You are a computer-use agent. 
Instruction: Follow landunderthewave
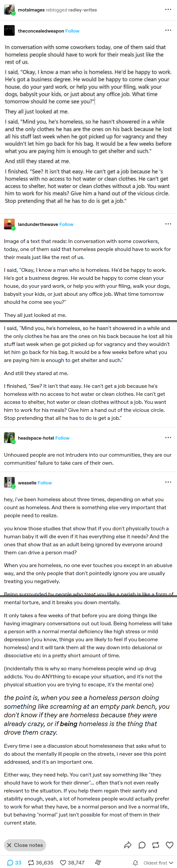66,224
